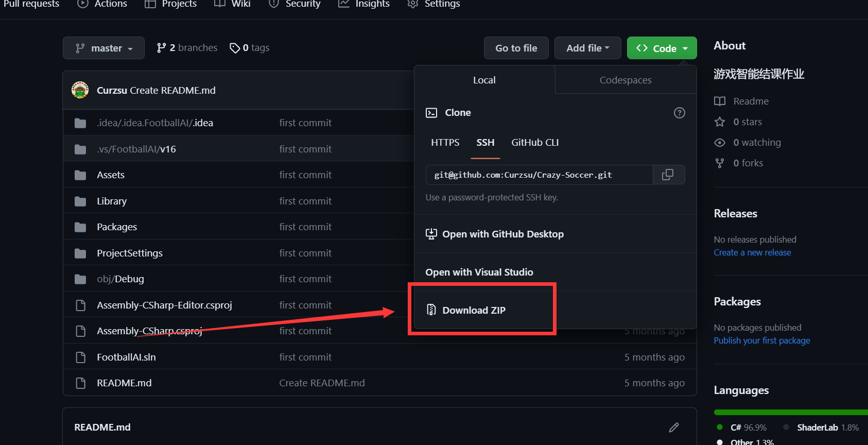Click the folder icon beside ProjectSettings
Screen dimensions: 868x445
[80, 253]
